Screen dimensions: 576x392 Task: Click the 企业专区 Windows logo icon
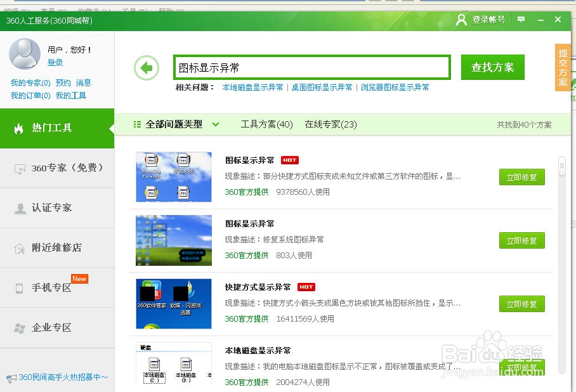point(19,327)
